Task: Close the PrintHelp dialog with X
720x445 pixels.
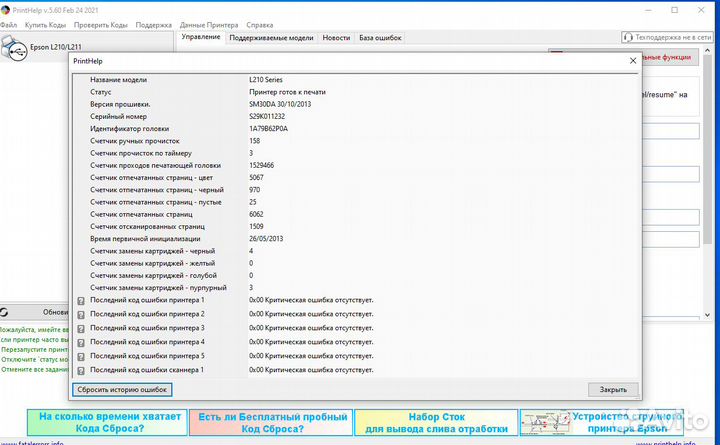Action: coord(633,61)
